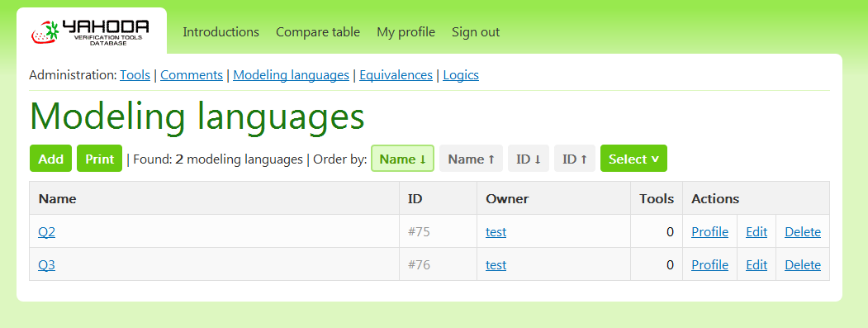
Task: Open Modeling languages administration link
Action: pyautogui.click(x=292, y=75)
